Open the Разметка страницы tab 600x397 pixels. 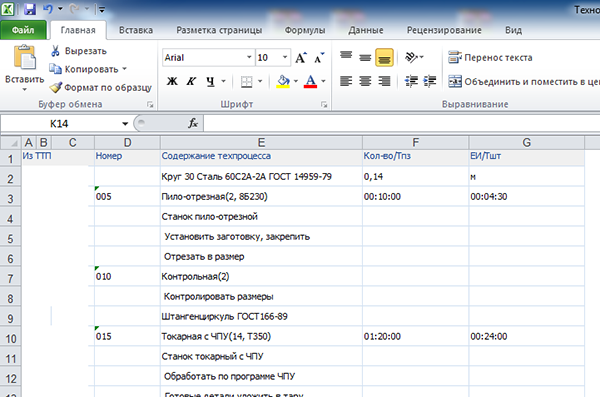219,30
